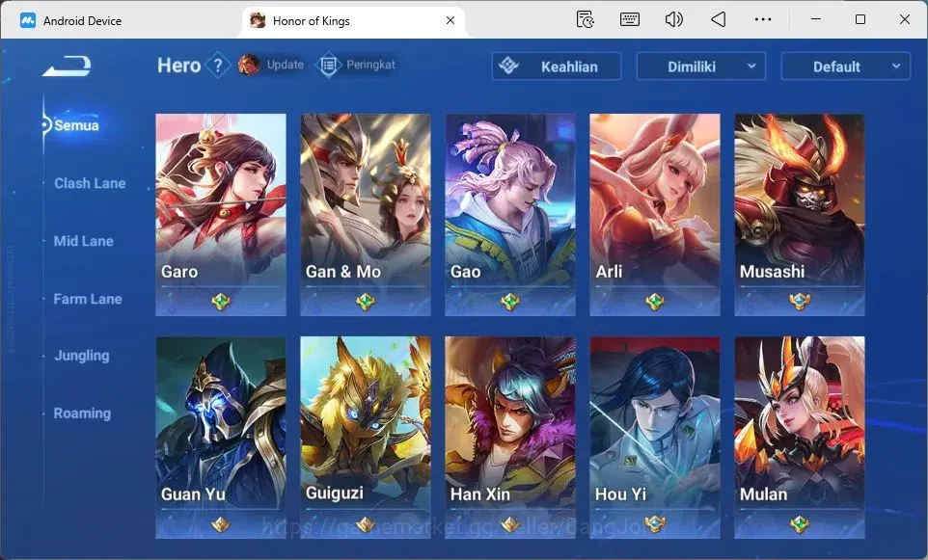Click the emulator back triangle icon

point(718,19)
